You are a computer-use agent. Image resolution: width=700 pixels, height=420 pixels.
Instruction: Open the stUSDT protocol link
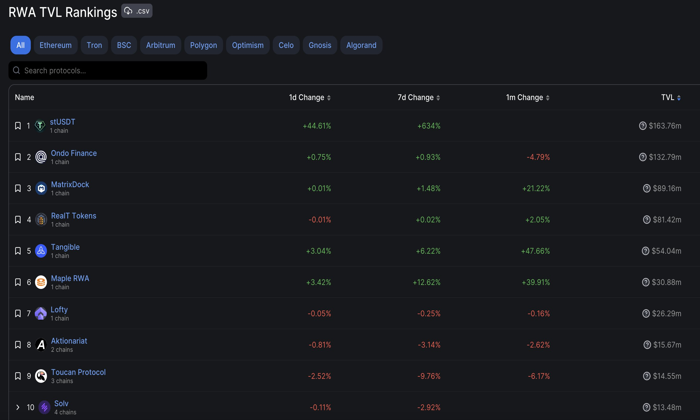(62, 122)
